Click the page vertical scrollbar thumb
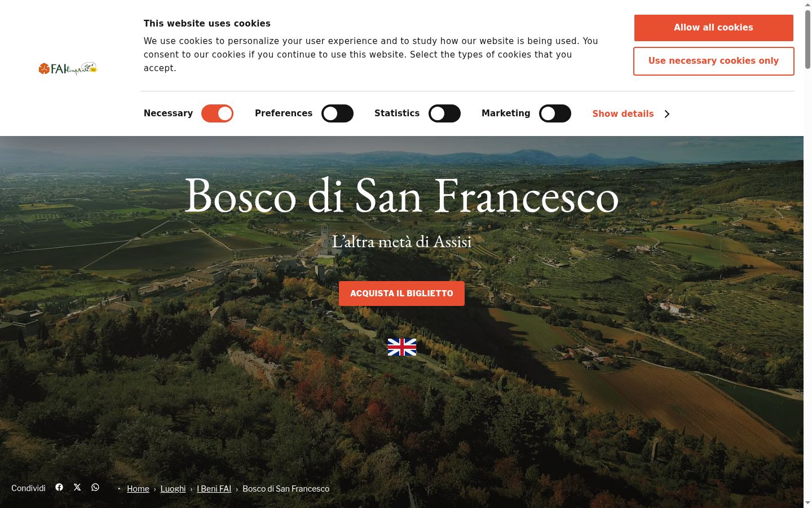The image size is (812, 508). [x=807, y=38]
